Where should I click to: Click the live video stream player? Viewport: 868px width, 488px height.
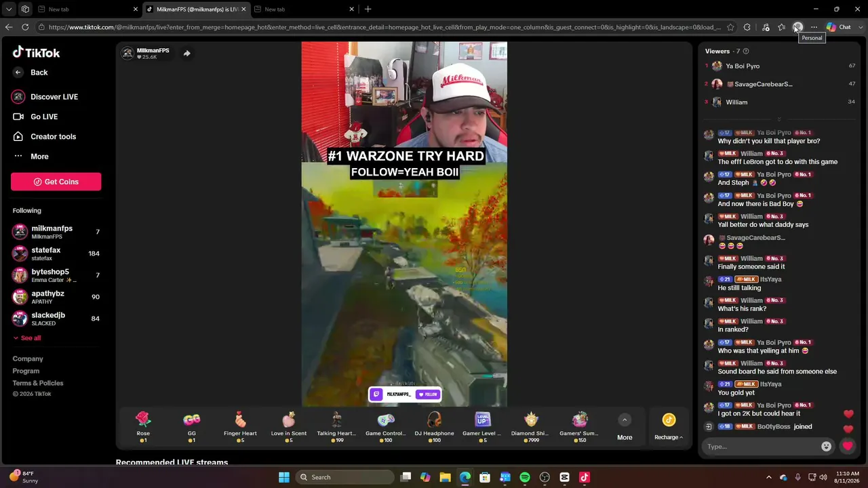(x=404, y=224)
